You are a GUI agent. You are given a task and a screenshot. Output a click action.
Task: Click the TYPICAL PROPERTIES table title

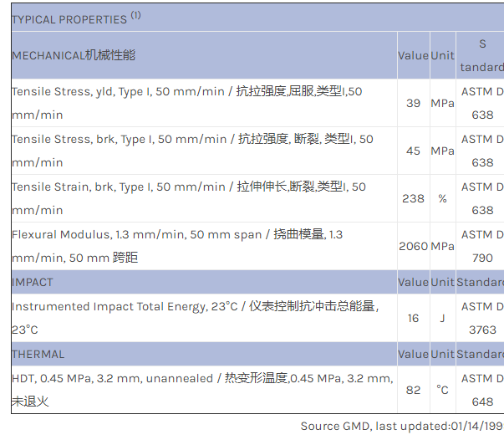point(69,19)
